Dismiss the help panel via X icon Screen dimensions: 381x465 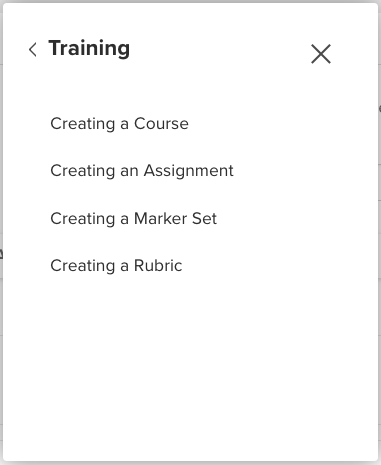point(321,54)
